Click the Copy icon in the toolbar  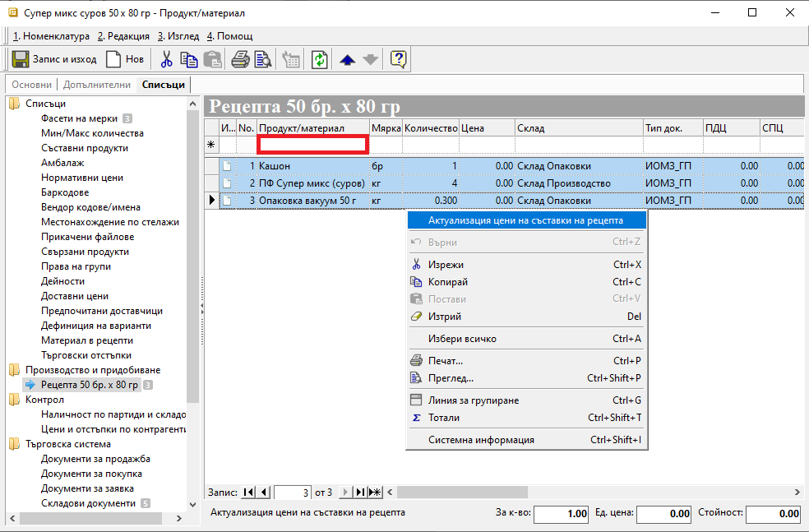click(x=189, y=59)
